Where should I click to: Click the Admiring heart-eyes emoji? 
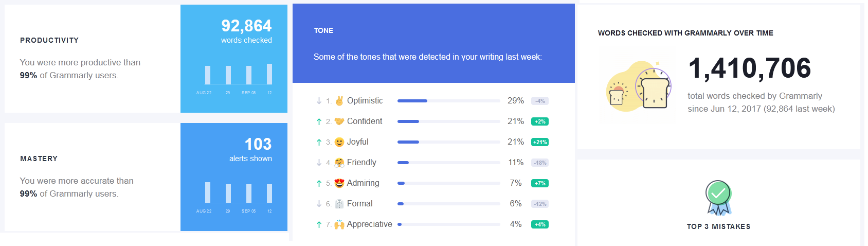[339, 183]
